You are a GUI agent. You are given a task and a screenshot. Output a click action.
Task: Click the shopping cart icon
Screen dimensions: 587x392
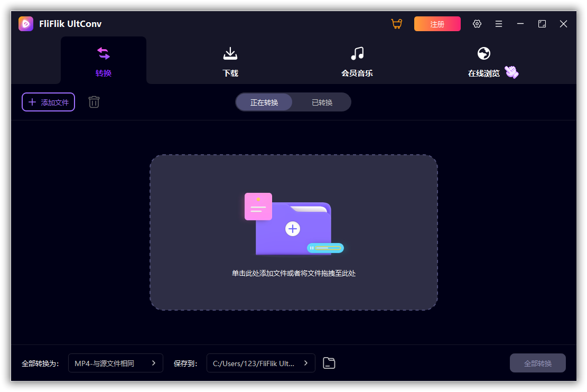[x=396, y=24]
